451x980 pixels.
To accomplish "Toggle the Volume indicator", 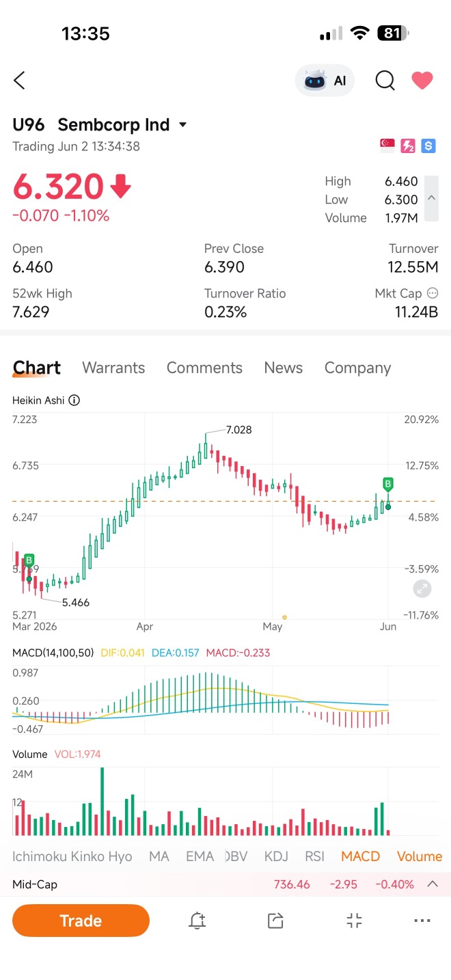I will [420, 856].
